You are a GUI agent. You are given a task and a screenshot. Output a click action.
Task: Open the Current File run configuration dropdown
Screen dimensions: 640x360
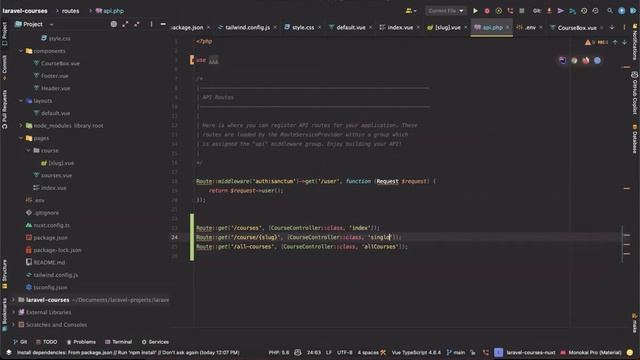(x=446, y=11)
